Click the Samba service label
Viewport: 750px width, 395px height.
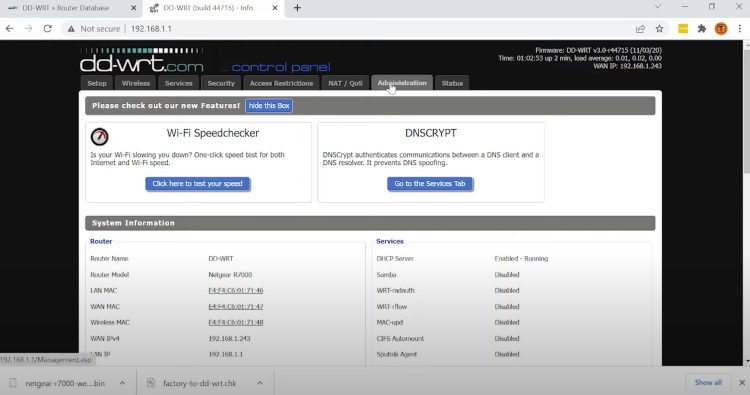386,274
